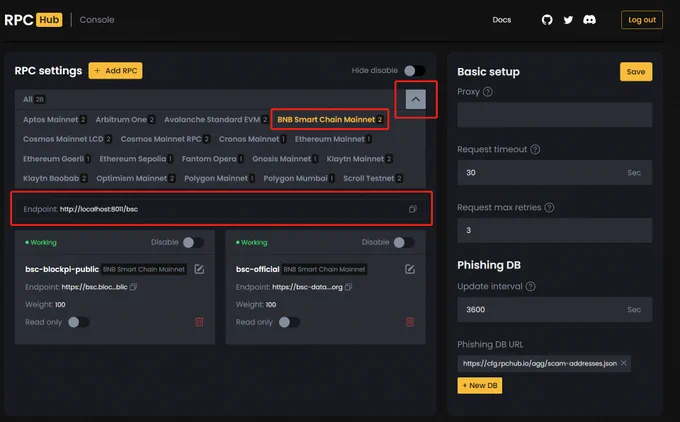The width and height of the screenshot is (680, 422).
Task: Select Cosmos Mainnet RPC chain
Action: [165, 139]
